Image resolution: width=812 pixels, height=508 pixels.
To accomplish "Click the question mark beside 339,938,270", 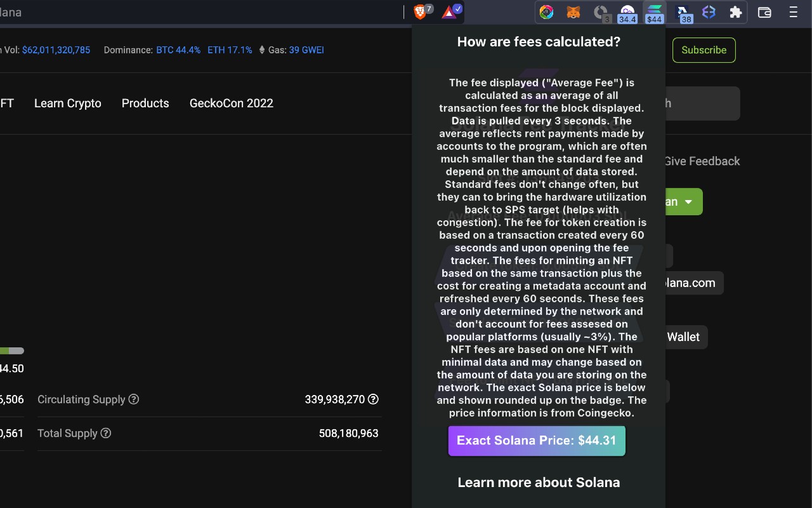I will 372,399.
